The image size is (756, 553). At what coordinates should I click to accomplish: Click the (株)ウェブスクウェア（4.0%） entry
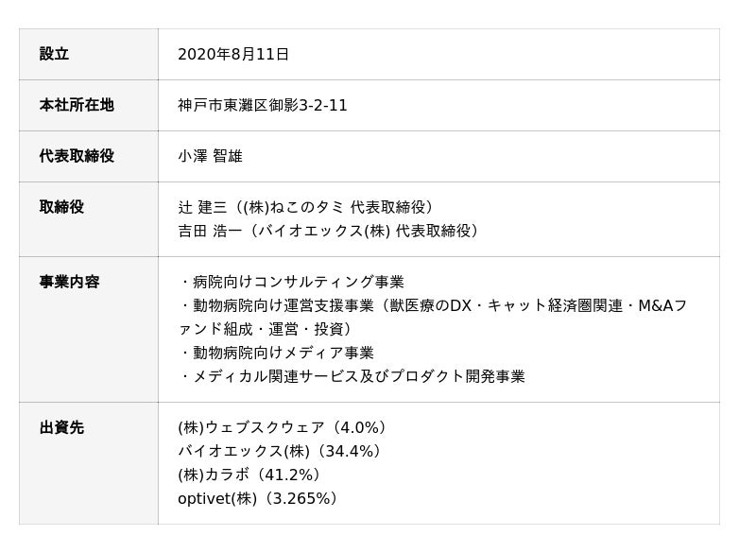pos(283,427)
